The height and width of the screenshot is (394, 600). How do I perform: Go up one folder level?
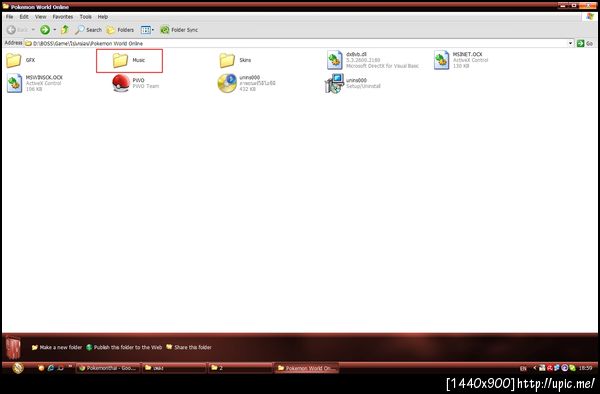pyautogui.click(x=65, y=29)
